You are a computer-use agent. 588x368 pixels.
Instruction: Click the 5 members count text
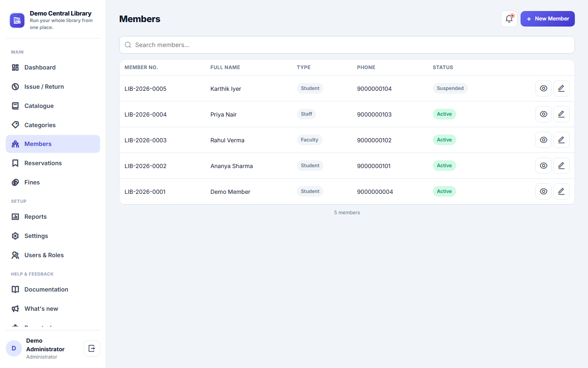(x=347, y=213)
